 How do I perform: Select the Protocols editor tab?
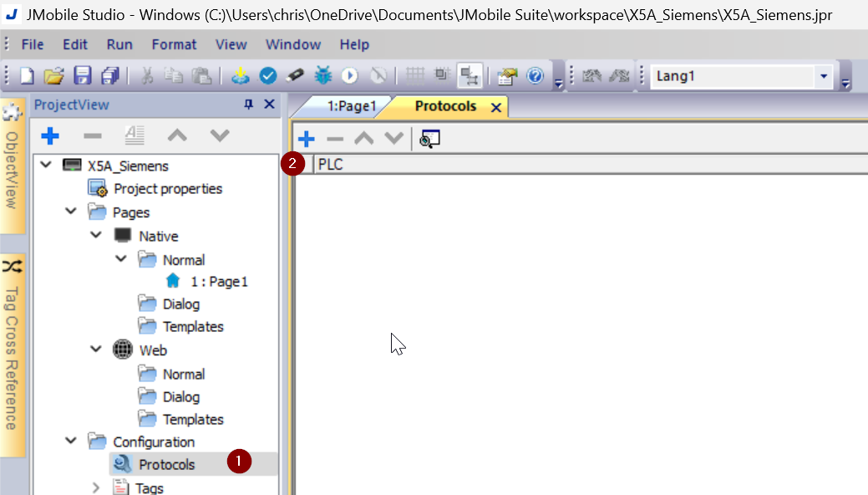click(x=445, y=106)
